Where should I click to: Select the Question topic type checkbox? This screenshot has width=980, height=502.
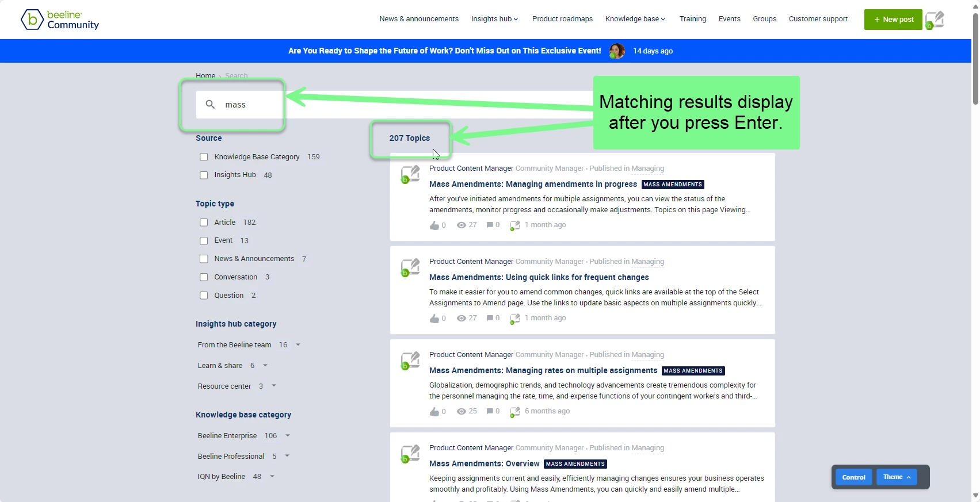pyautogui.click(x=204, y=296)
